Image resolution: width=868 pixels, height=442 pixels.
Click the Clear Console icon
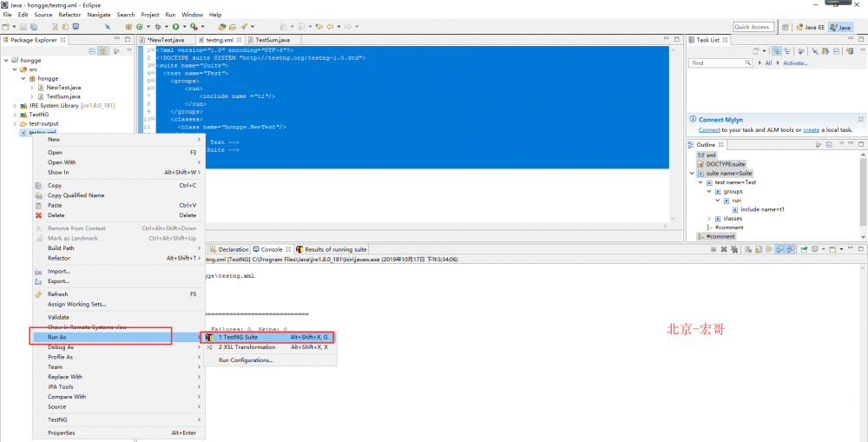click(x=747, y=249)
